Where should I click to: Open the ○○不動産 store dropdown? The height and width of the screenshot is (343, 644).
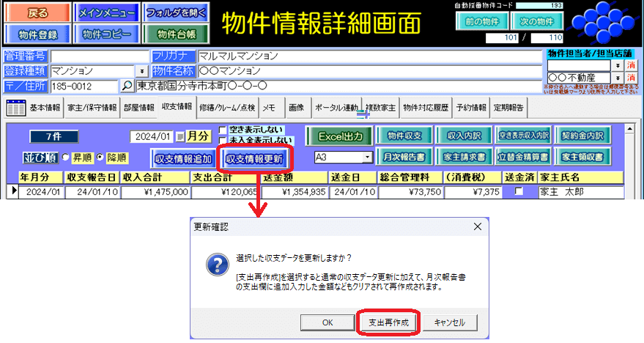coord(618,78)
